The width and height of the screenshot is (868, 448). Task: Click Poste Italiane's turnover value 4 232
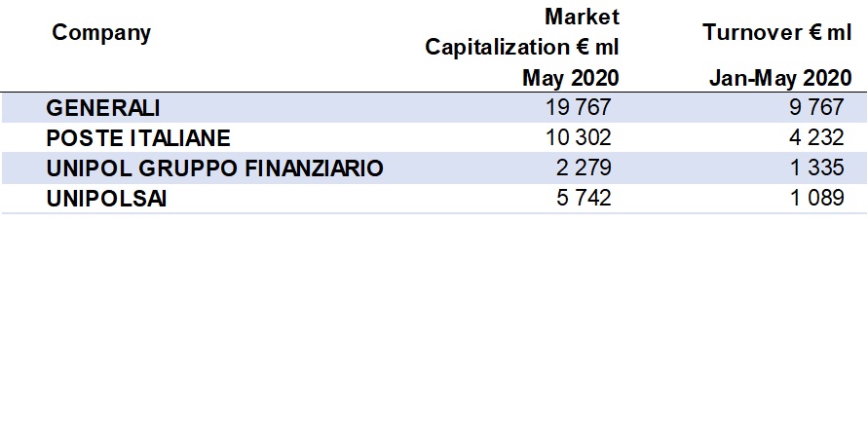pos(816,137)
